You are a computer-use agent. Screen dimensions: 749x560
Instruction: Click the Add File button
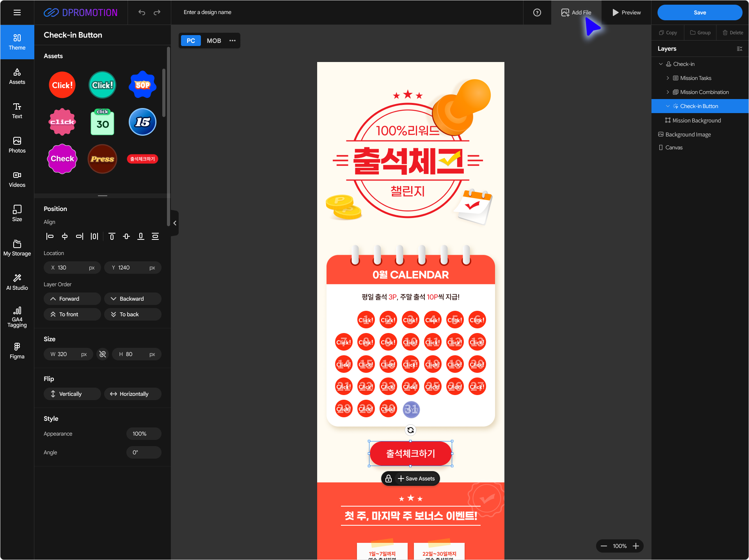pyautogui.click(x=576, y=12)
